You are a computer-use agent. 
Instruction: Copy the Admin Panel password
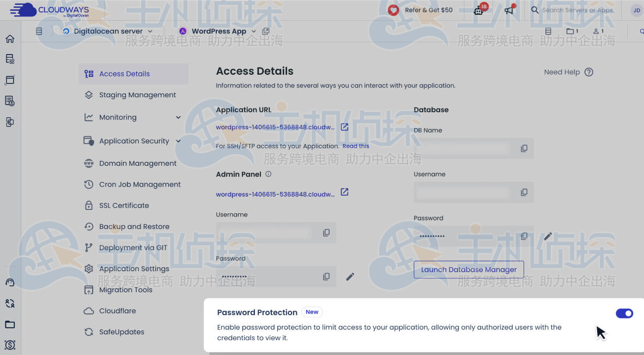point(326,276)
